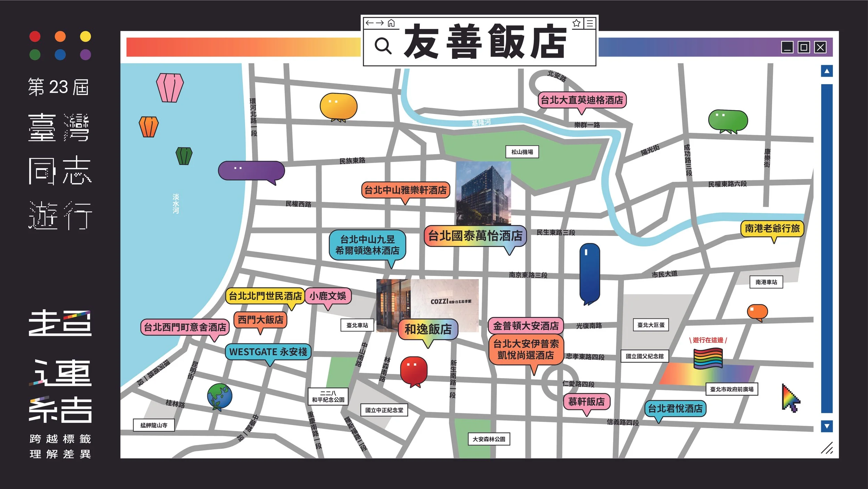Click the back arrow in browser bar
This screenshot has width=868, height=489.
pos(370,23)
